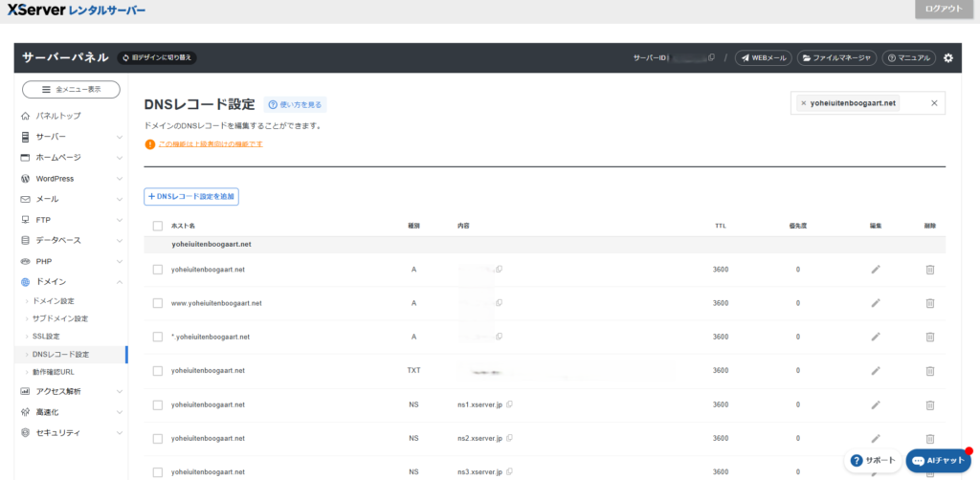Click the DNSレコード設定を追加 button
Screen dimensions: 980x480
[191, 196]
